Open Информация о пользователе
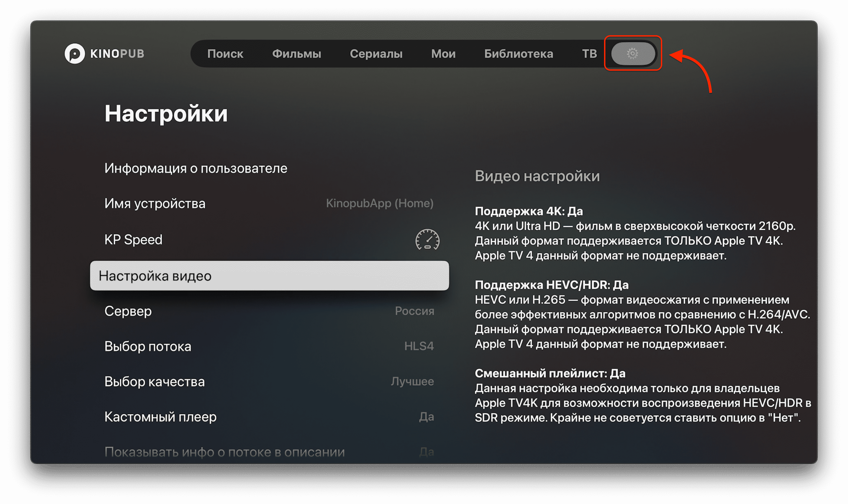The width and height of the screenshot is (848, 504). coord(269,168)
